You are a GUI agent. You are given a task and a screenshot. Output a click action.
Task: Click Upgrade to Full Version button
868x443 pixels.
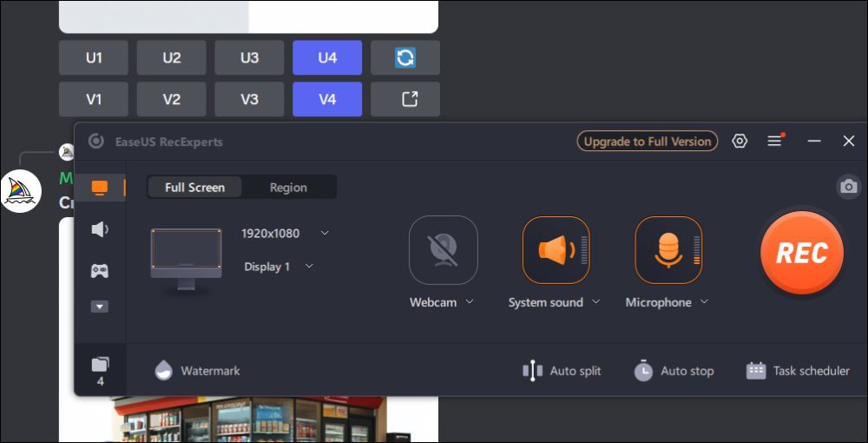[647, 142]
